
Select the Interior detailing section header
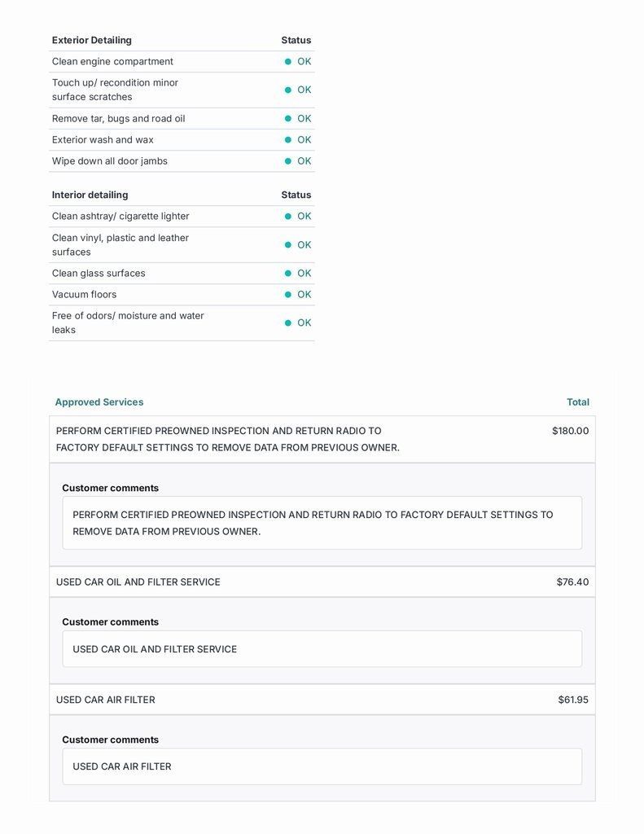[x=90, y=195]
